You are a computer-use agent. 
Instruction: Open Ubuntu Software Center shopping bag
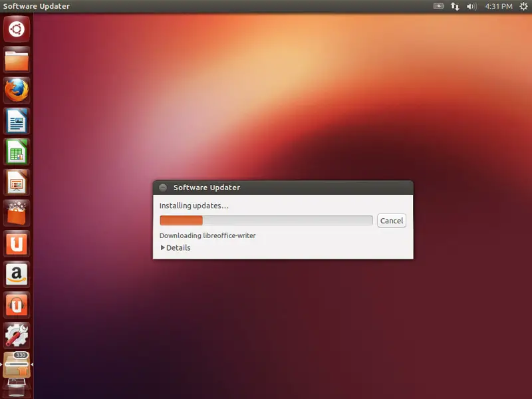click(x=17, y=213)
